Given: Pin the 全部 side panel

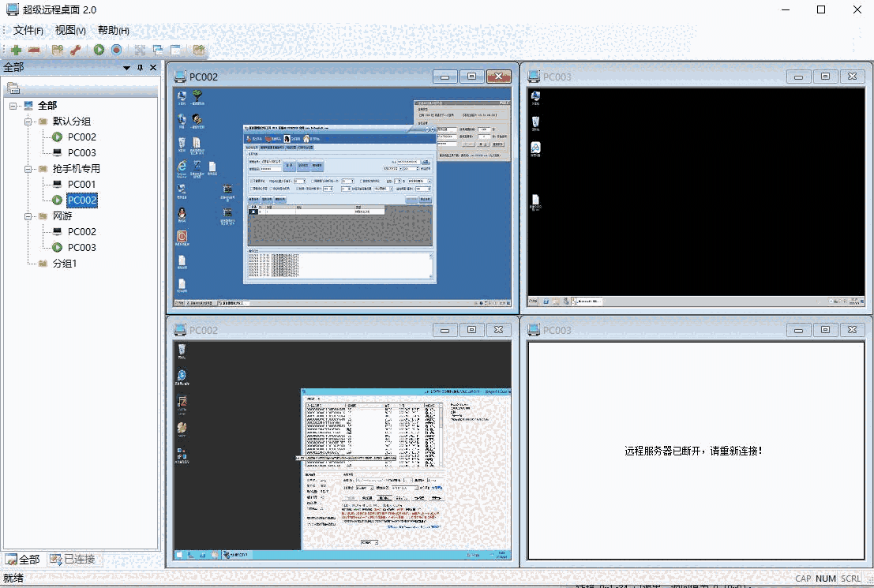Looking at the screenshot, I should pyautogui.click(x=140, y=67).
